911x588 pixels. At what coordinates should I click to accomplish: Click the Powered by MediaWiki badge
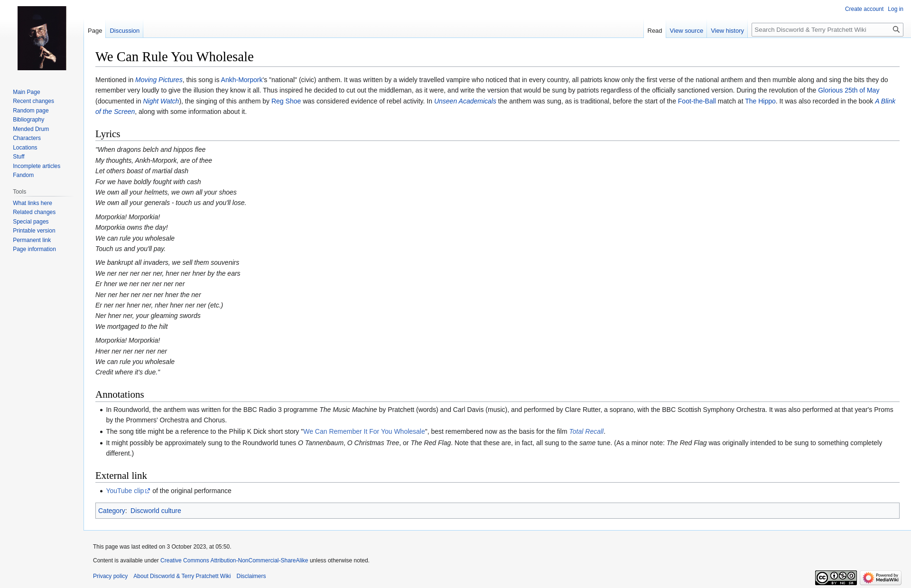coord(881,578)
